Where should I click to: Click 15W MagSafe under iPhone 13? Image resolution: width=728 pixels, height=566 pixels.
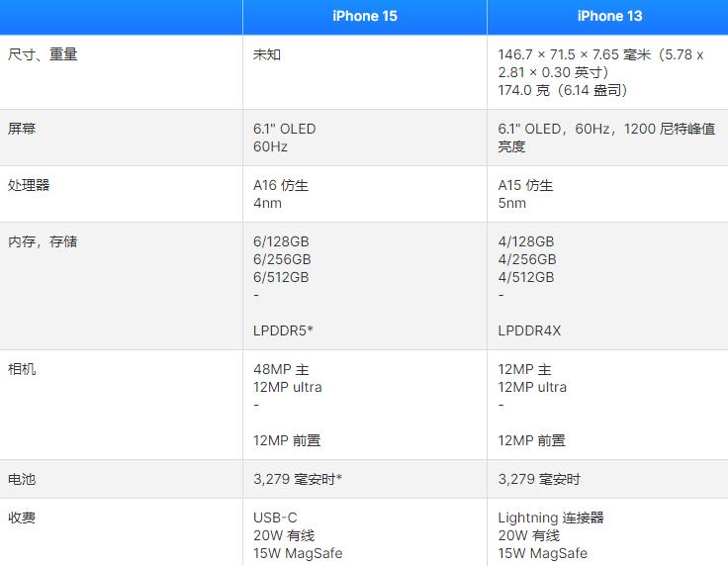pyautogui.click(x=542, y=553)
